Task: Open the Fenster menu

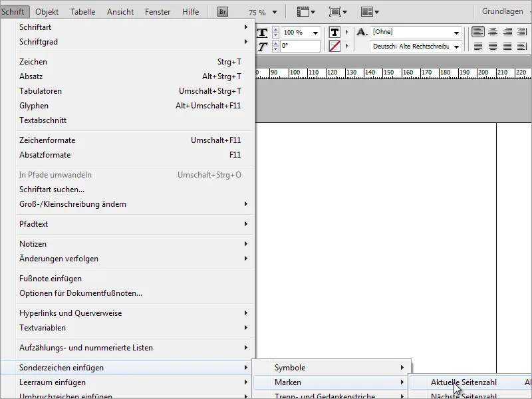Action: pos(158,12)
